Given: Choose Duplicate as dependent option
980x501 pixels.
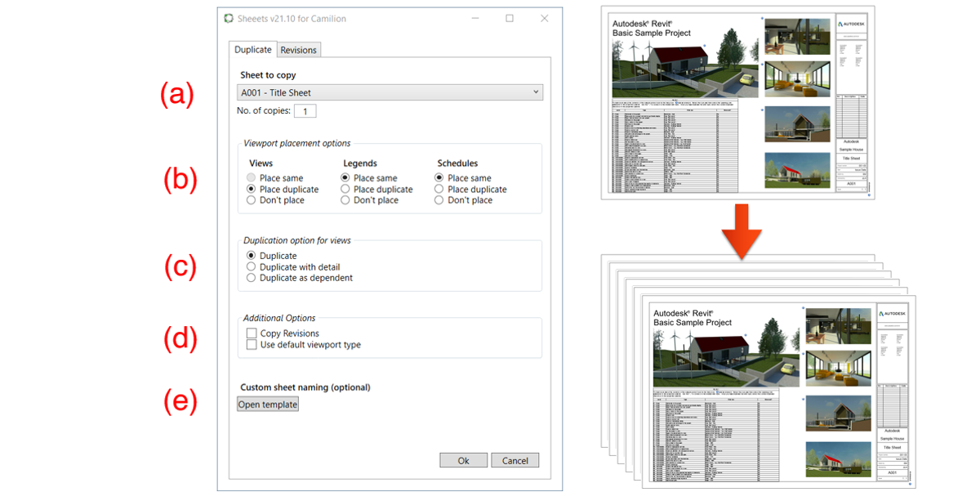Looking at the screenshot, I should (252, 278).
